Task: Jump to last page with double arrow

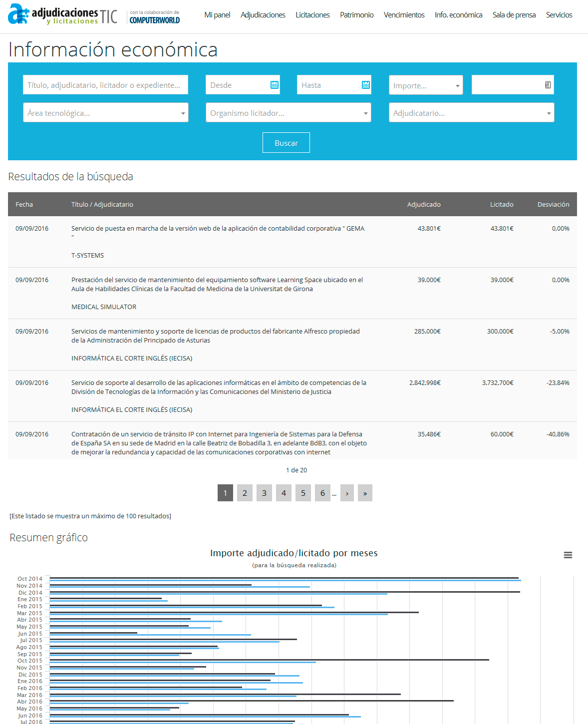Action: click(365, 493)
